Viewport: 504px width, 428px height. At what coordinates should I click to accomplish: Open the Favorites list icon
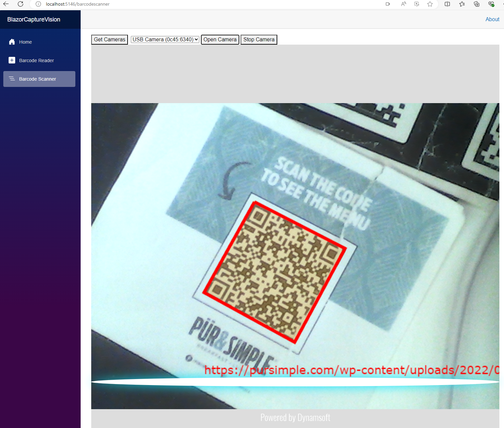462,4
